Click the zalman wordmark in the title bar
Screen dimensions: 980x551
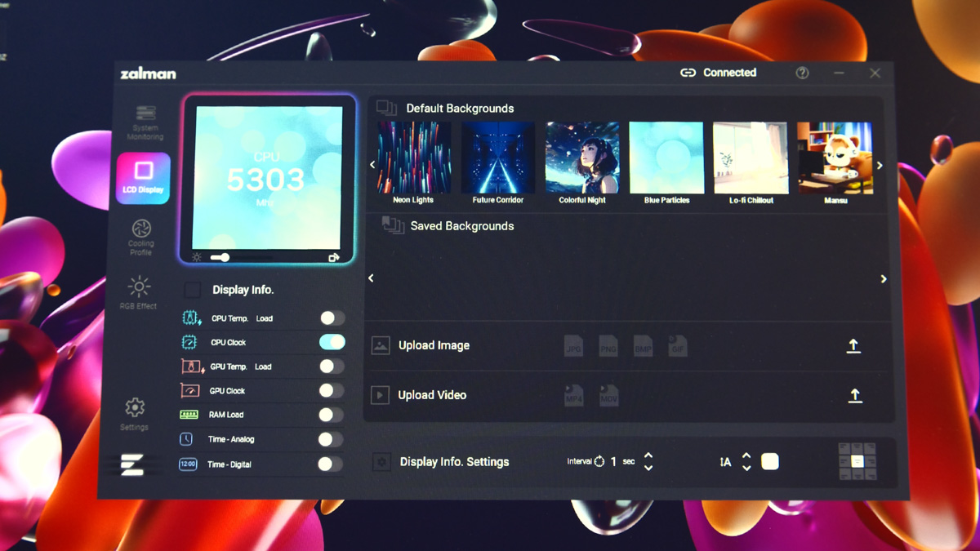point(148,73)
